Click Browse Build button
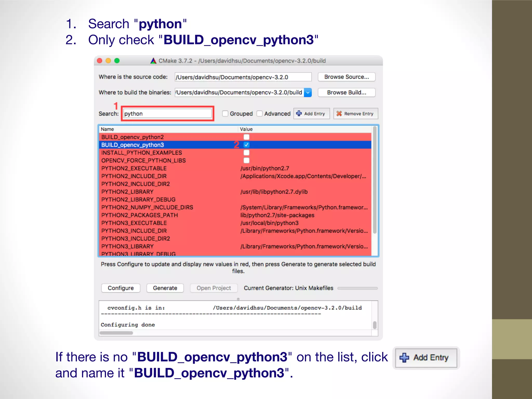The height and width of the screenshot is (399, 532). coord(347,92)
